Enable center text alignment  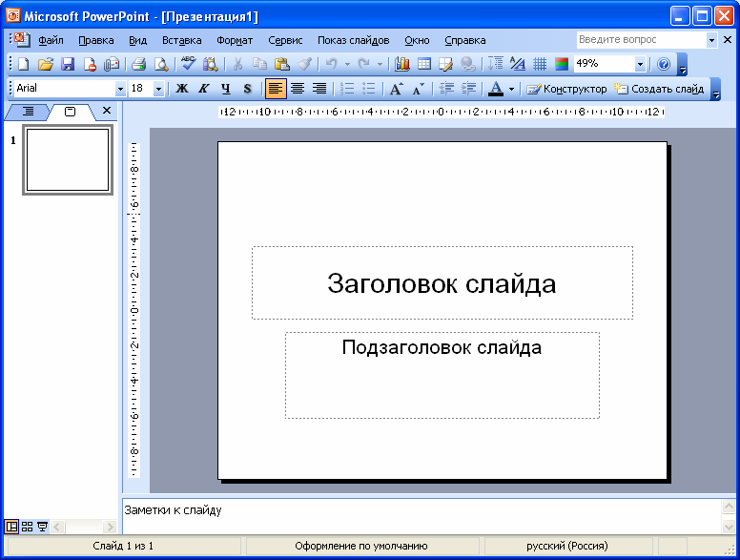point(298,89)
